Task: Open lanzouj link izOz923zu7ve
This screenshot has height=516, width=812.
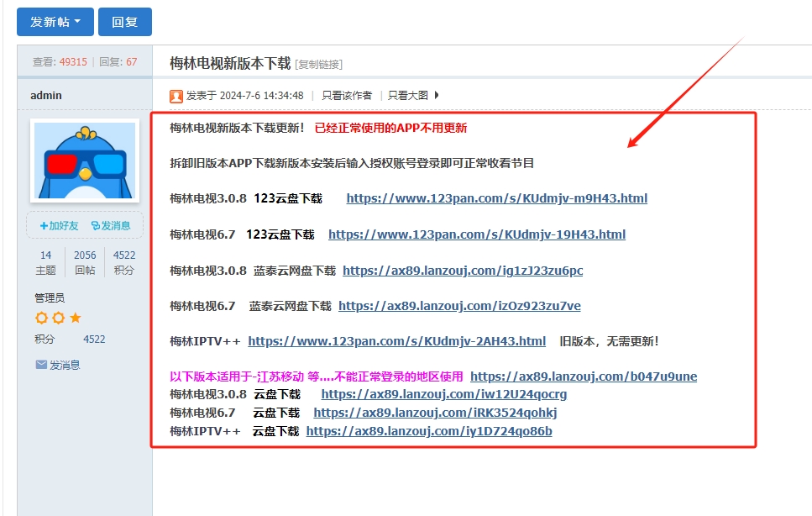Action: (459, 306)
